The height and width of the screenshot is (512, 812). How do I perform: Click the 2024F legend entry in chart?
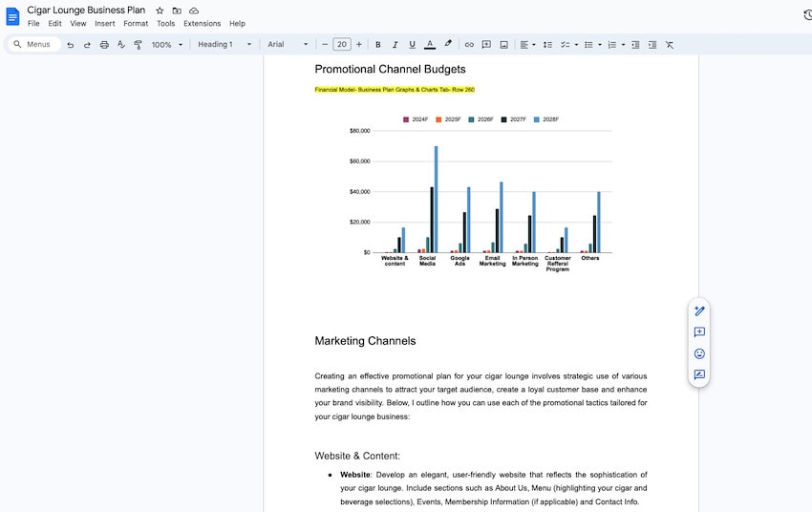click(x=416, y=119)
